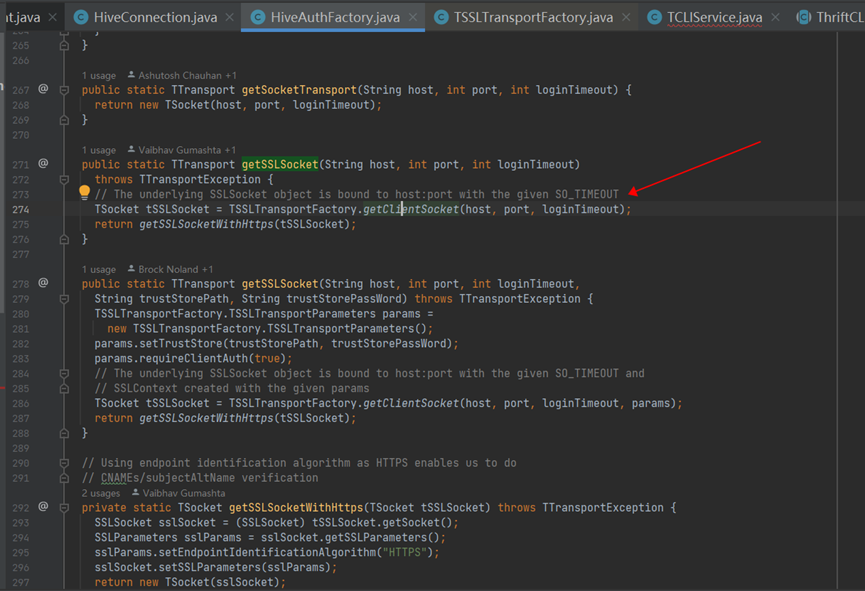This screenshot has width=865, height=591.
Task: Click line number 274 in the gutter
Action: pyautogui.click(x=21, y=210)
